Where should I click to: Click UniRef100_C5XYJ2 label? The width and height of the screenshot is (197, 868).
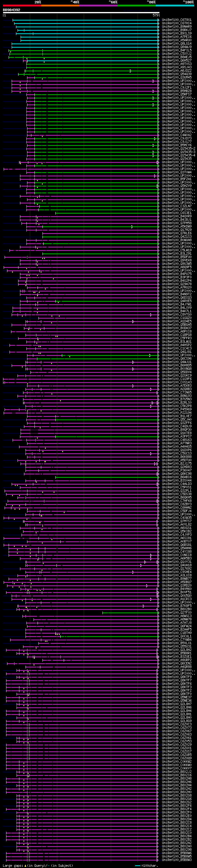click(x=176, y=54)
